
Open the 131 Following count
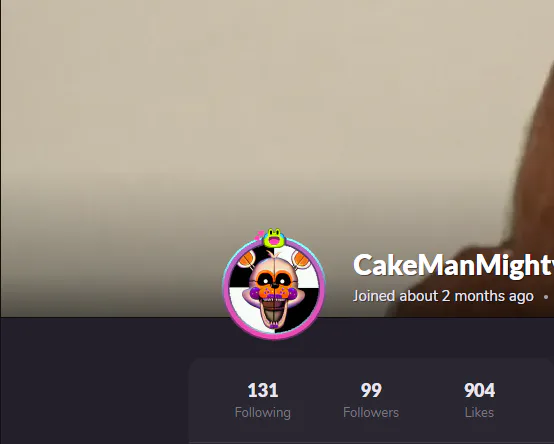[263, 390]
